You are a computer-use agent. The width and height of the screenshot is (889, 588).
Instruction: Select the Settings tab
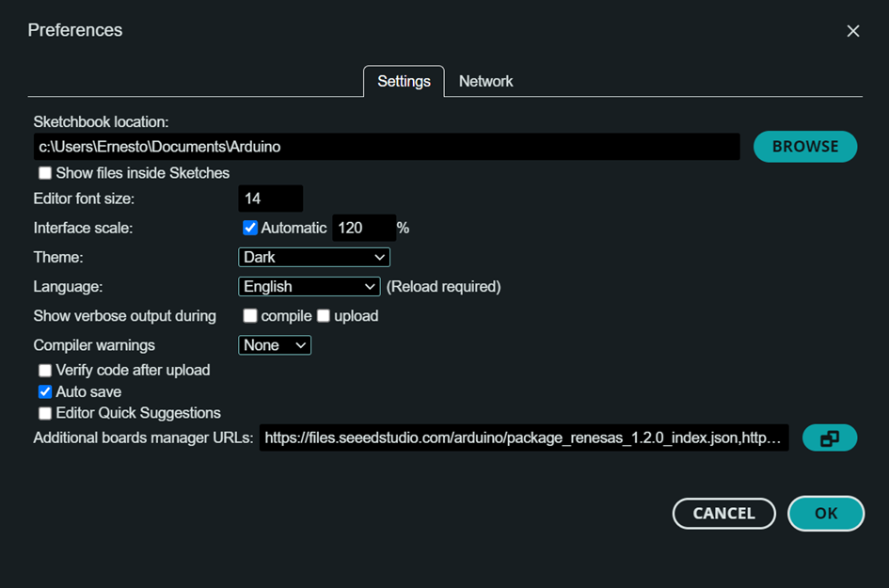coord(404,82)
